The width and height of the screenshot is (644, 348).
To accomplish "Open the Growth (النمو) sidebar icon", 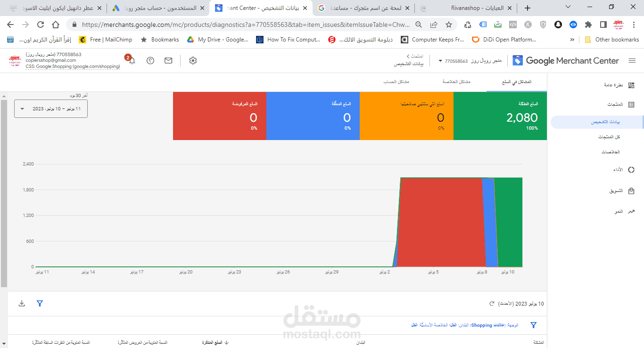I will click(x=631, y=212).
